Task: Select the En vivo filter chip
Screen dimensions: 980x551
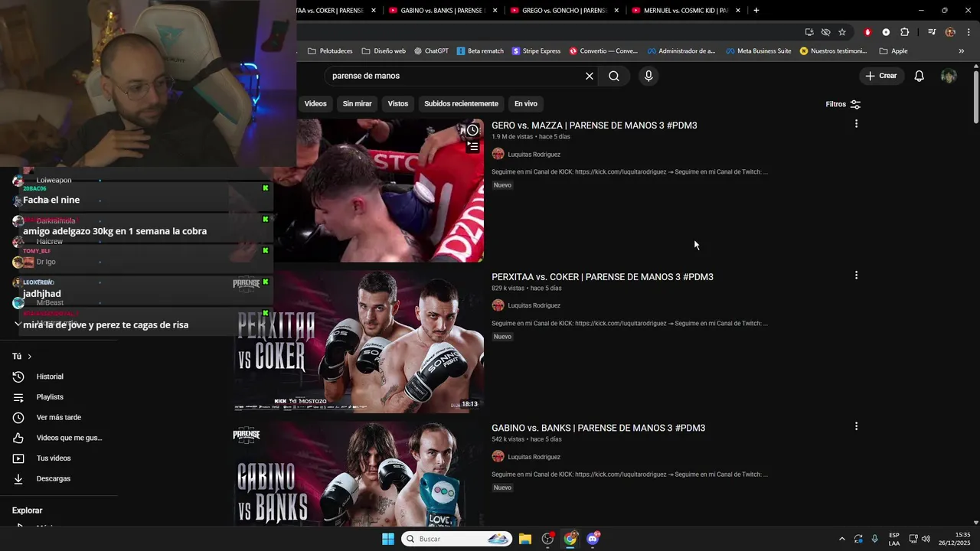Action: 525,104
